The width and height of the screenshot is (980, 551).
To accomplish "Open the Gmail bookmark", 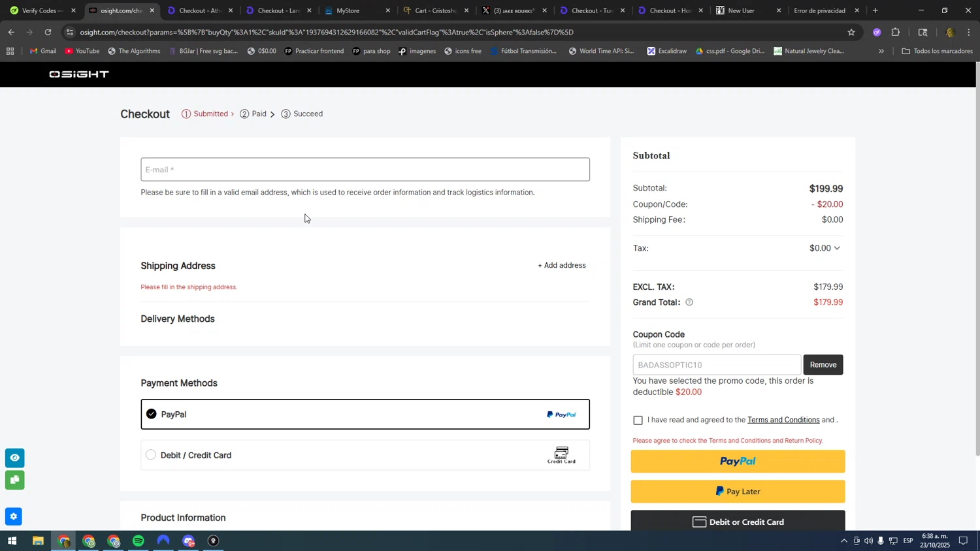I will (43, 51).
